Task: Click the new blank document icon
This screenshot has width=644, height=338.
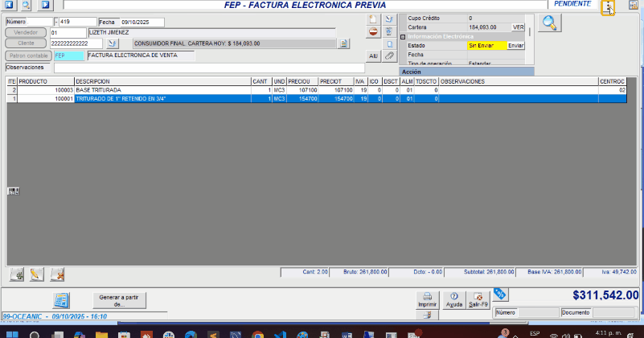Action: click(374, 19)
